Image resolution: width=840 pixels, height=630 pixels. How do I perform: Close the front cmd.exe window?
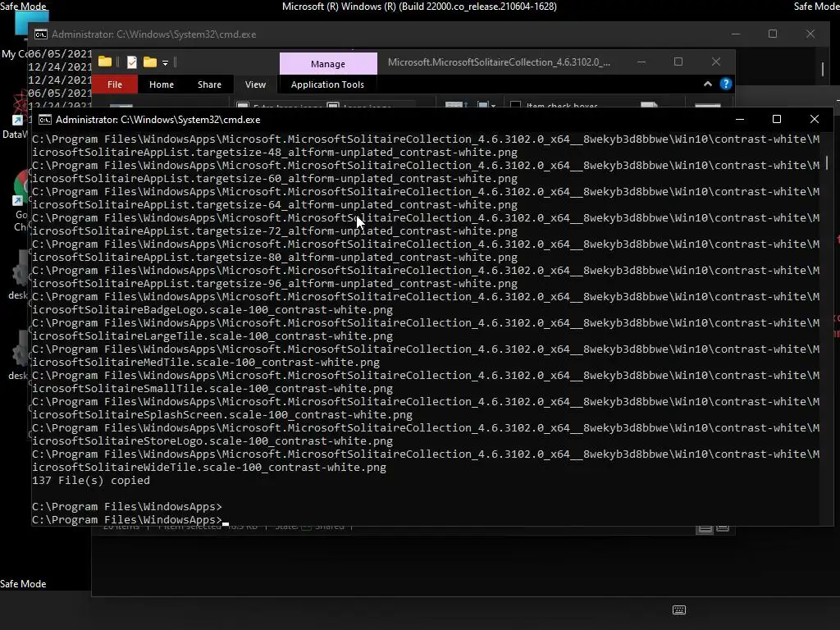(815, 119)
